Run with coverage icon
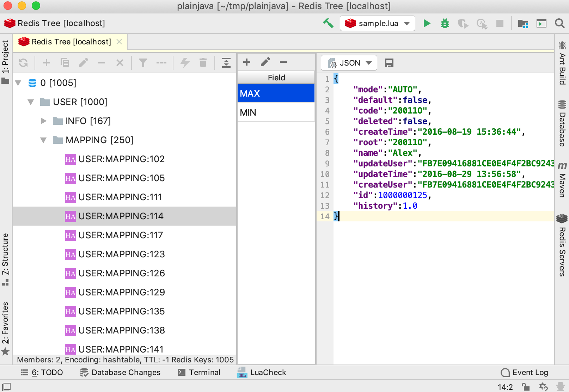The image size is (569, 392). click(x=463, y=24)
